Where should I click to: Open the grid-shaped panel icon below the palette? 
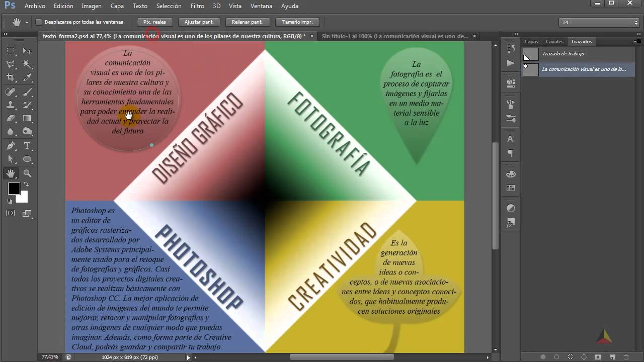coord(511,188)
